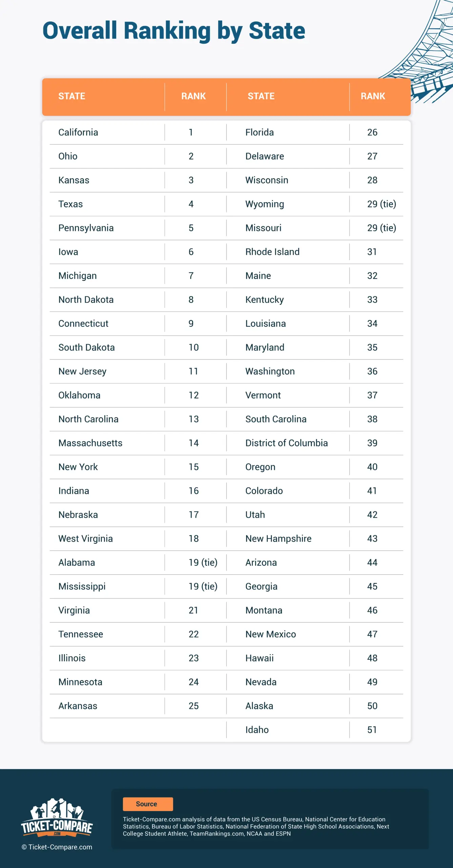Click the Arkansas state name

click(x=78, y=706)
